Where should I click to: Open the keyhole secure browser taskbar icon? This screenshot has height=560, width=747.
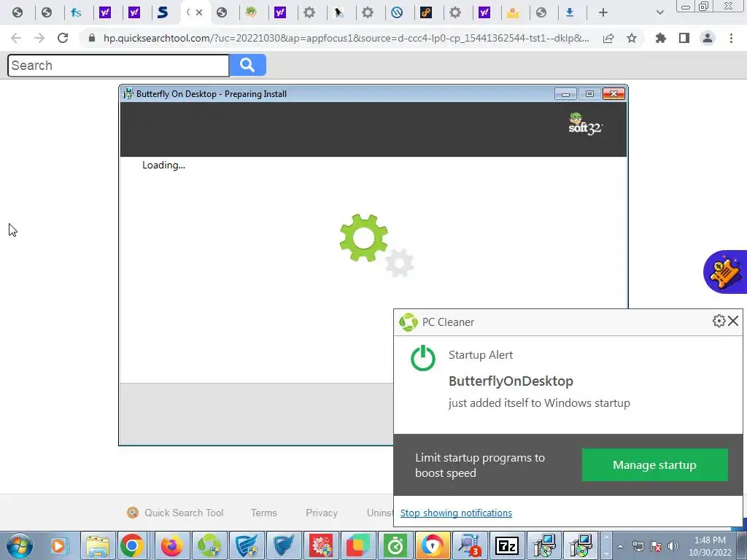433,545
